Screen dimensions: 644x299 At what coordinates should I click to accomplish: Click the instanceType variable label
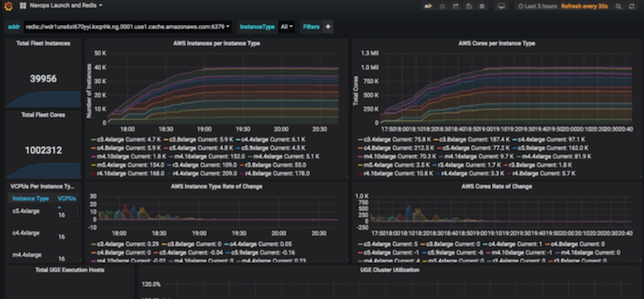pyautogui.click(x=257, y=27)
